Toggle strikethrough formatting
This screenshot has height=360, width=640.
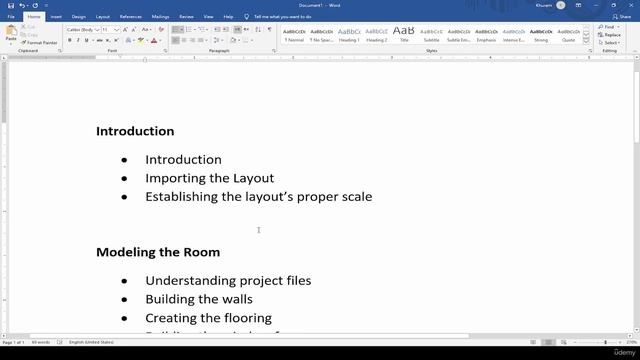100,40
